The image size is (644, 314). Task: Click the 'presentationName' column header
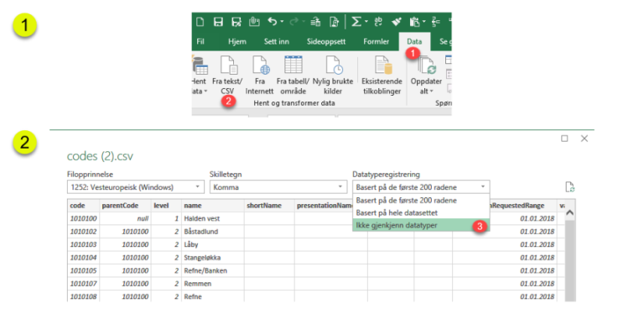point(323,206)
